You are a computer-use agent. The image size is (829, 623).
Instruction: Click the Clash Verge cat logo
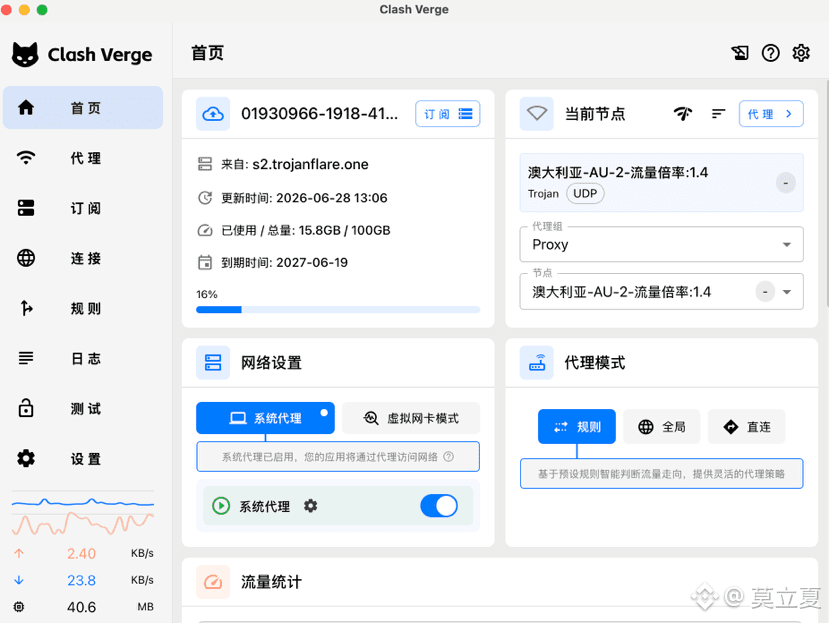click(25, 54)
